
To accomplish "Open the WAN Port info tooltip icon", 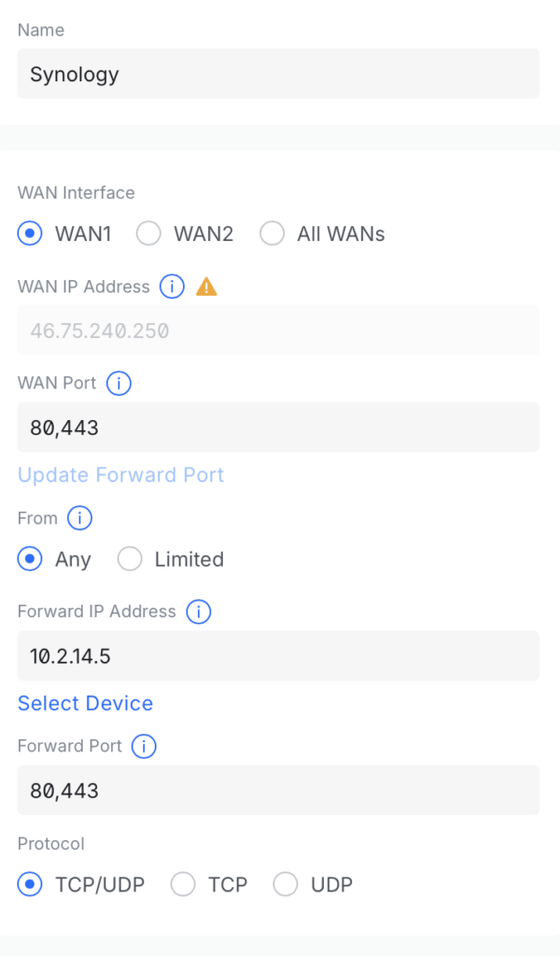I will (x=119, y=383).
